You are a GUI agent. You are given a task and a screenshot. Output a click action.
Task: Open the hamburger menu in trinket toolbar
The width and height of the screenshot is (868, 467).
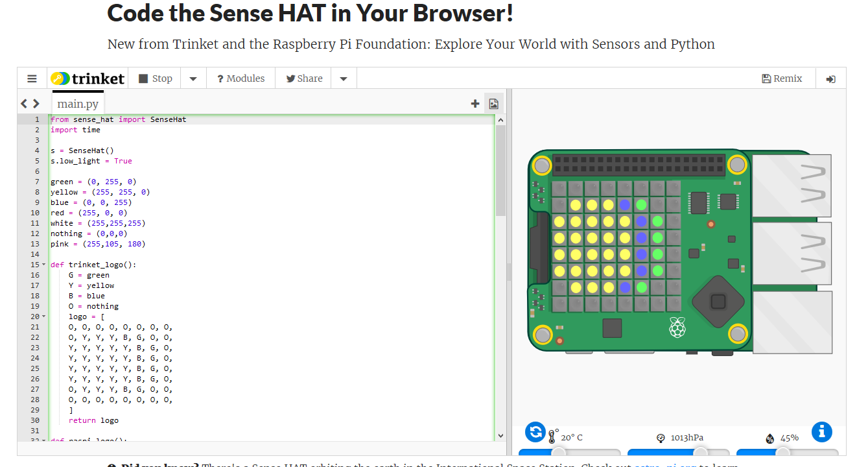(x=32, y=78)
